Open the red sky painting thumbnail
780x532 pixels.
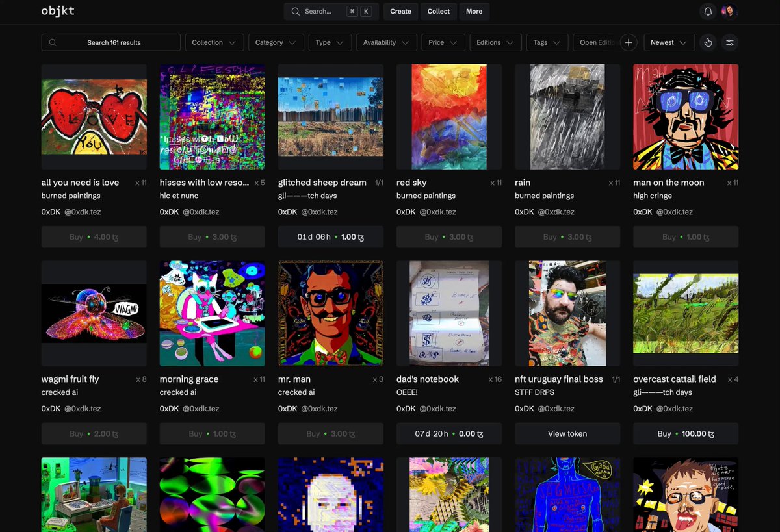(449, 117)
